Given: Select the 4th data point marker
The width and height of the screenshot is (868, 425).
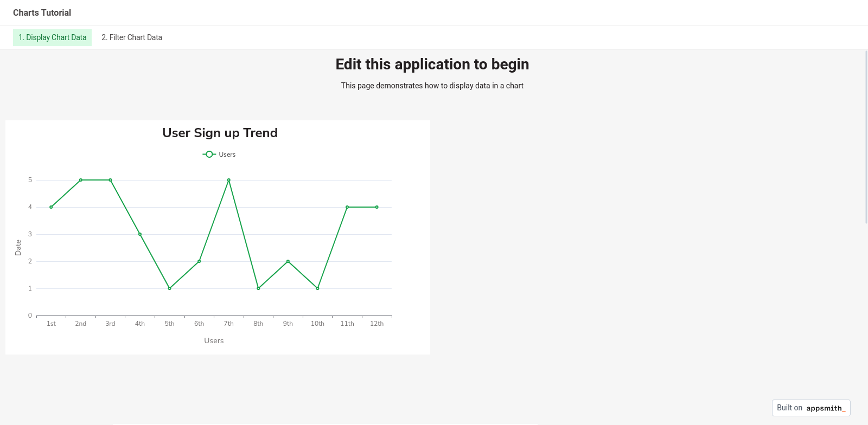Looking at the screenshot, I should 140,234.
